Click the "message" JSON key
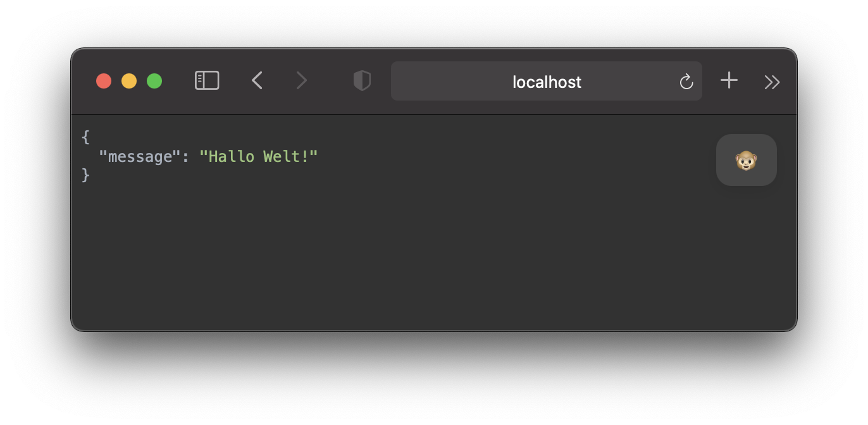The width and height of the screenshot is (868, 425). pos(140,156)
